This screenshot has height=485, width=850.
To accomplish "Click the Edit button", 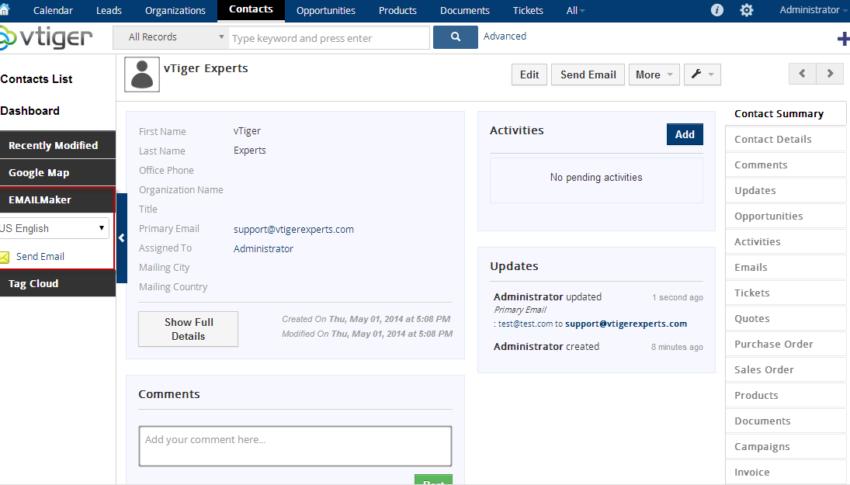I will [x=529, y=74].
